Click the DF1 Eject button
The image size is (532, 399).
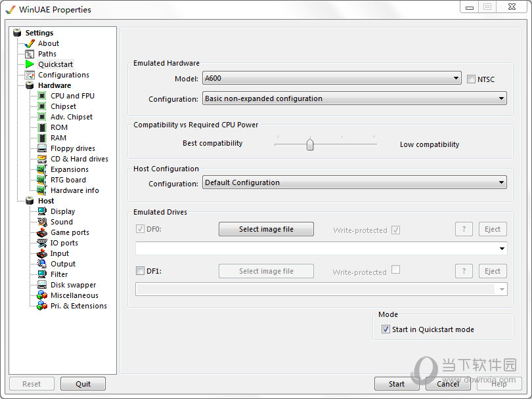[x=493, y=271]
